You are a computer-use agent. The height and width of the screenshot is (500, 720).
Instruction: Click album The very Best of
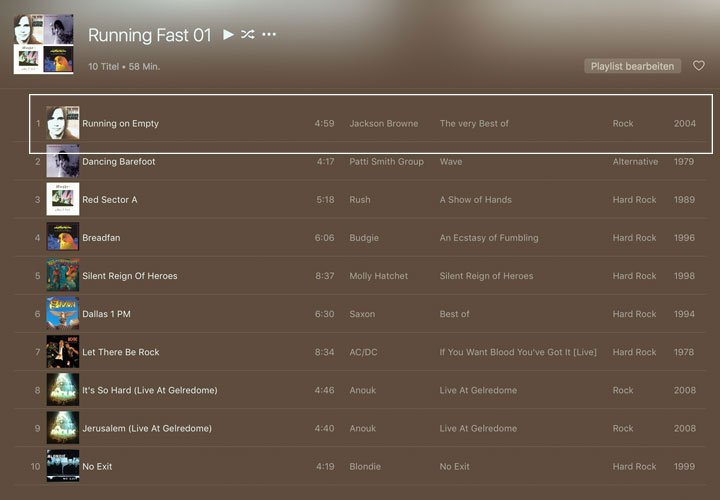474,124
